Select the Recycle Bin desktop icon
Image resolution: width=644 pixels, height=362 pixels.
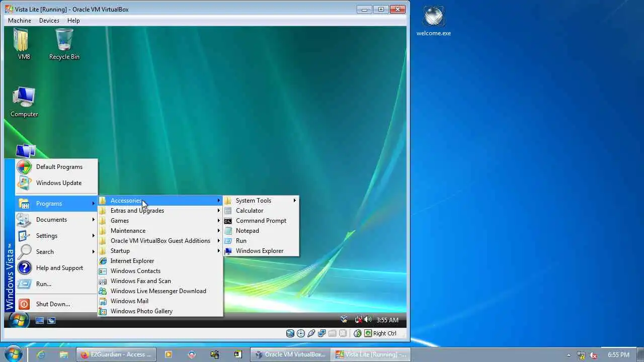click(x=64, y=44)
